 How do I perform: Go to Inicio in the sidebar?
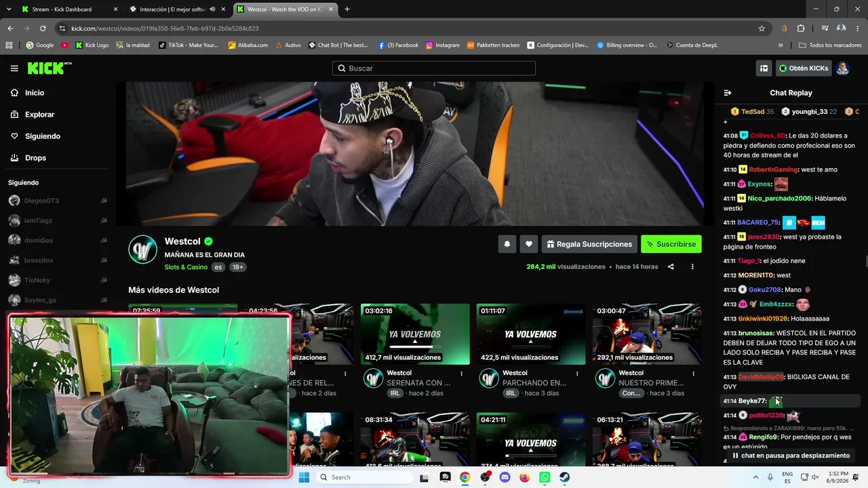(x=35, y=93)
